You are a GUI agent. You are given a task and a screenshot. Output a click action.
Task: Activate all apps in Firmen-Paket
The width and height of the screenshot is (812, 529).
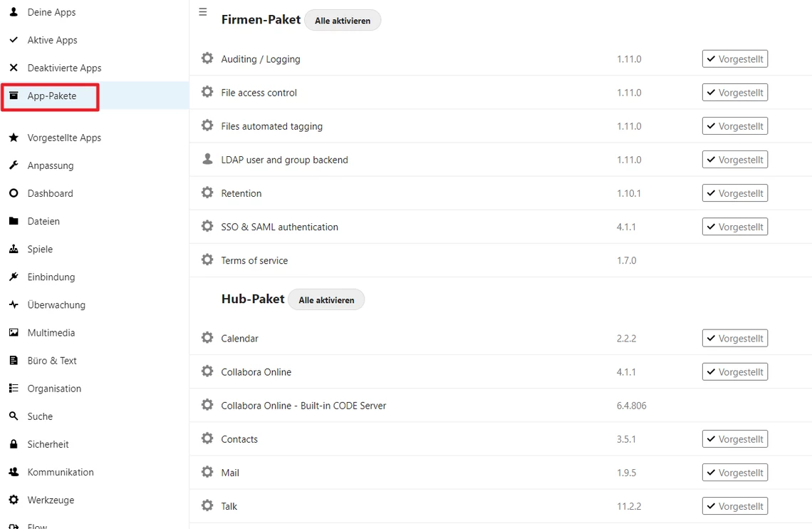click(343, 21)
